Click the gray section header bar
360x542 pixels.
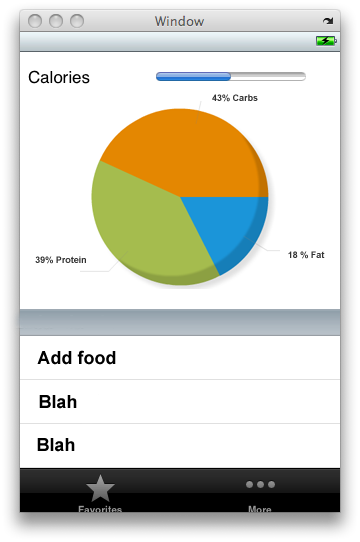(x=180, y=323)
